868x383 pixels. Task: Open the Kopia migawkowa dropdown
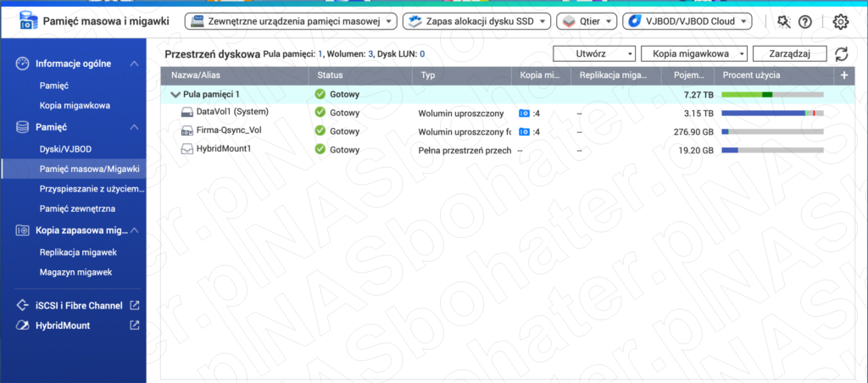pyautogui.click(x=693, y=54)
